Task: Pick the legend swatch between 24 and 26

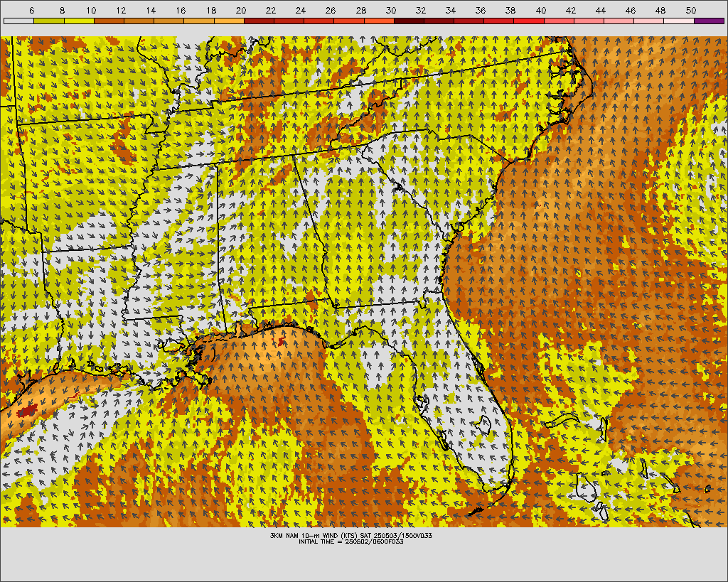Action: (x=319, y=21)
